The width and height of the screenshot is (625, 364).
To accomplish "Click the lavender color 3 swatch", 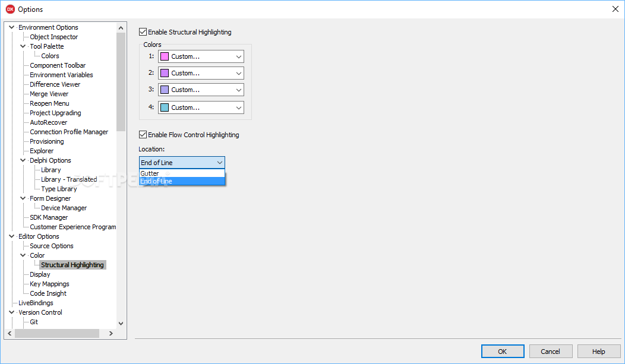I will pyautogui.click(x=164, y=90).
